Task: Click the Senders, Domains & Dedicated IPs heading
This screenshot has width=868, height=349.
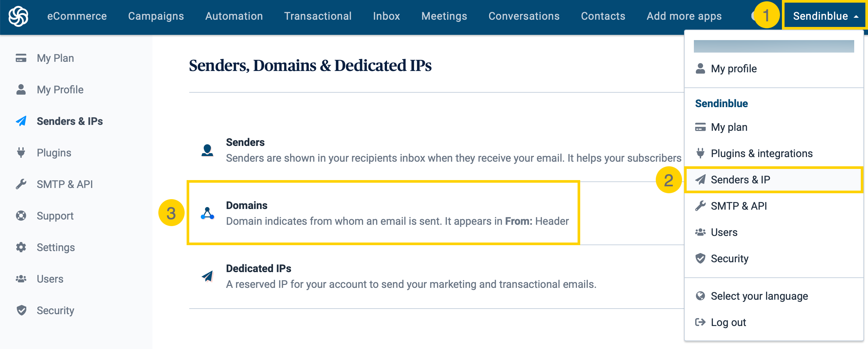Action: (311, 66)
